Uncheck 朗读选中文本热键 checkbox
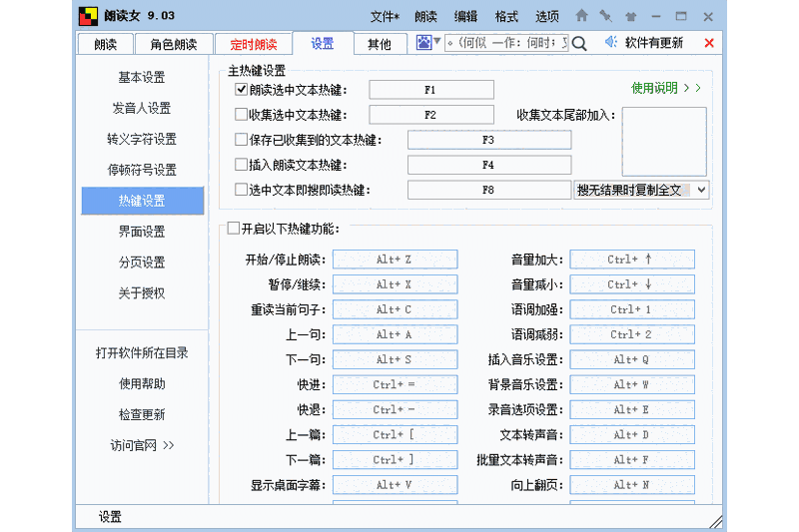 click(x=241, y=90)
